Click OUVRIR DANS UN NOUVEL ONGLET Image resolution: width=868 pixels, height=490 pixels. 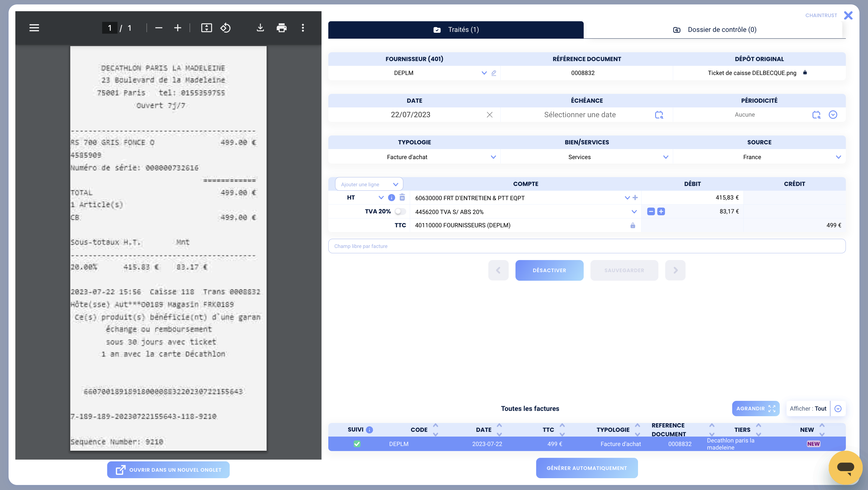click(x=168, y=470)
